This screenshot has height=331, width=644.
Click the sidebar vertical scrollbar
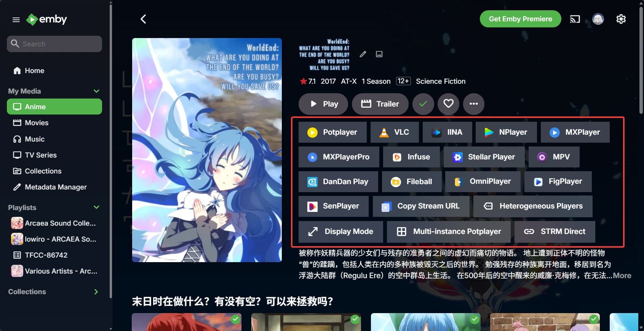tap(111, 152)
